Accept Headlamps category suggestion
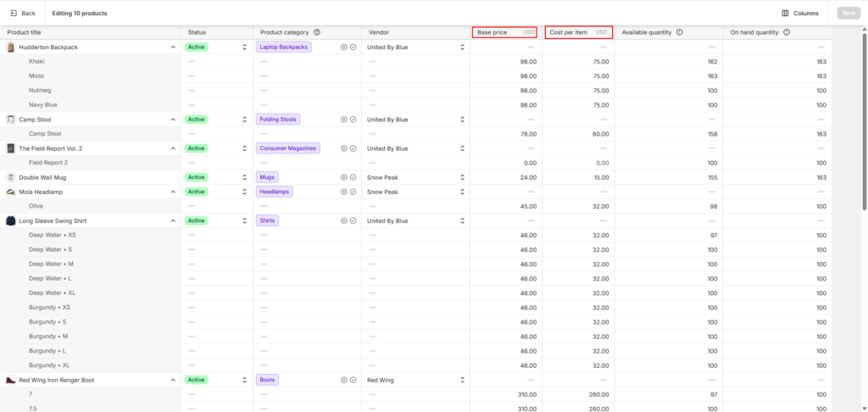 [353, 192]
